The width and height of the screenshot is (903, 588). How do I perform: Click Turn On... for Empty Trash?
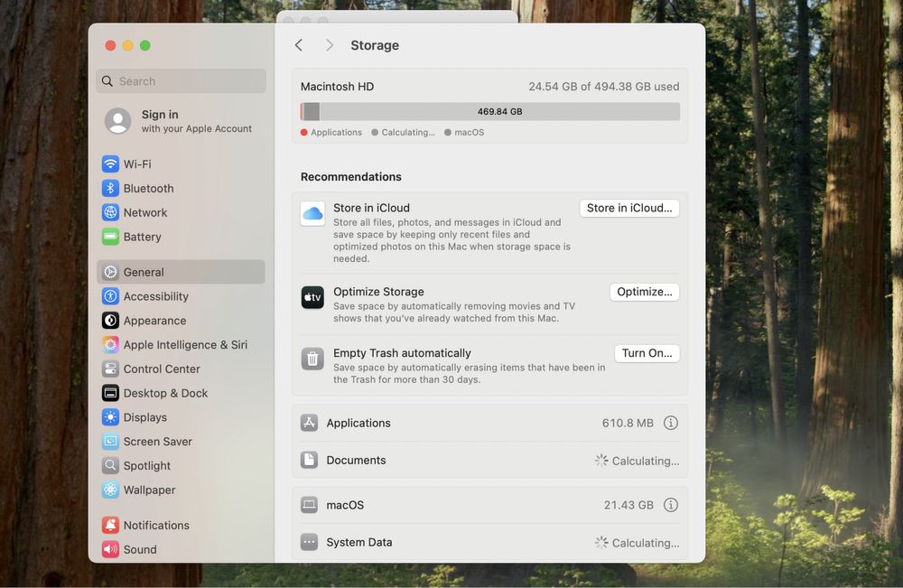coord(647,353)
